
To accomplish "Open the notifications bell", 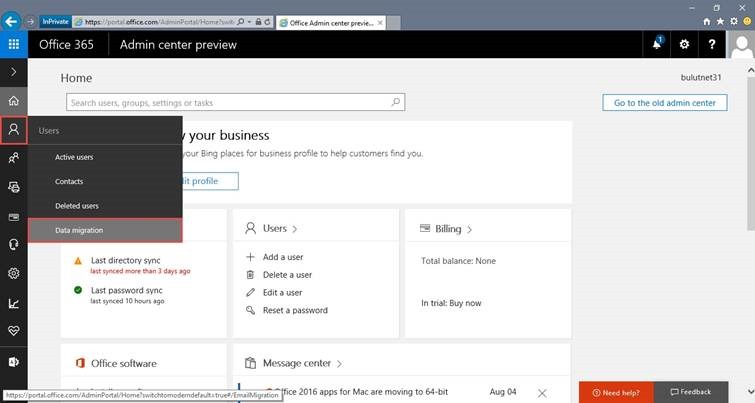I will (657, 44).
